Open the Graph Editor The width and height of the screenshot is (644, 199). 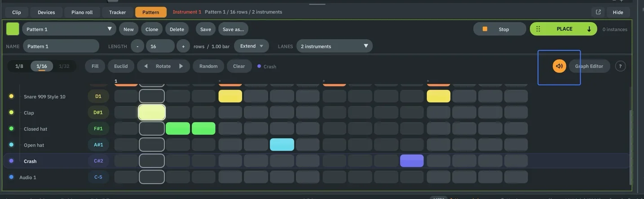[x=589, y=66]
